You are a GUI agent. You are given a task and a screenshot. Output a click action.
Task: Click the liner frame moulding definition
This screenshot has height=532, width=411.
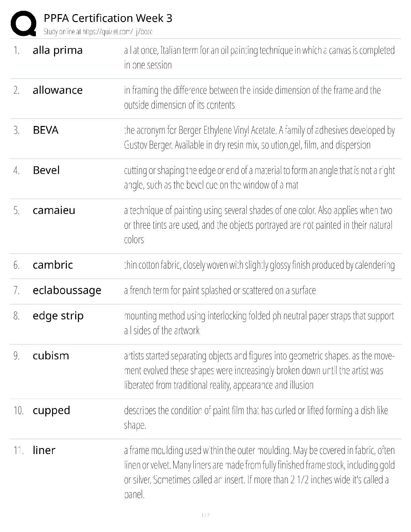[x=259, y=472]
